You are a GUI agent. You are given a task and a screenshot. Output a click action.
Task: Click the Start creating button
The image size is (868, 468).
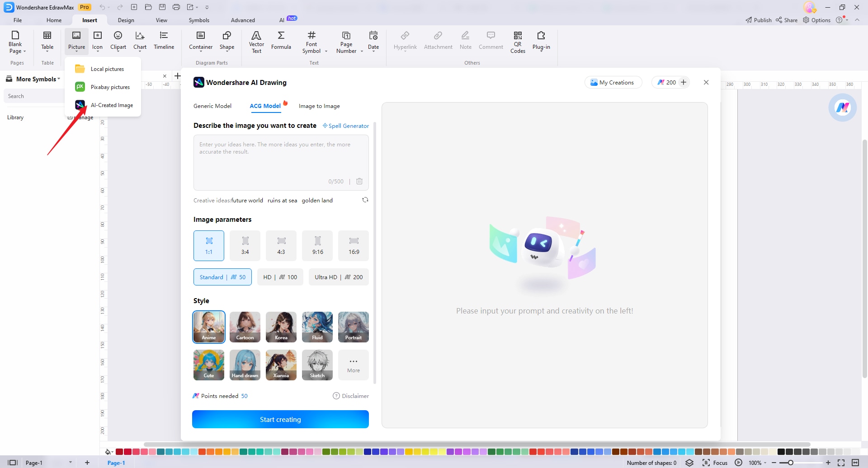pyautogui.click(x=280, y=419)
